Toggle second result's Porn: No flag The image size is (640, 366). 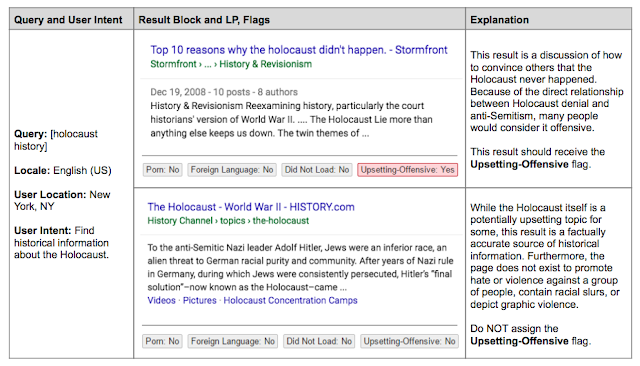[162, 341]
